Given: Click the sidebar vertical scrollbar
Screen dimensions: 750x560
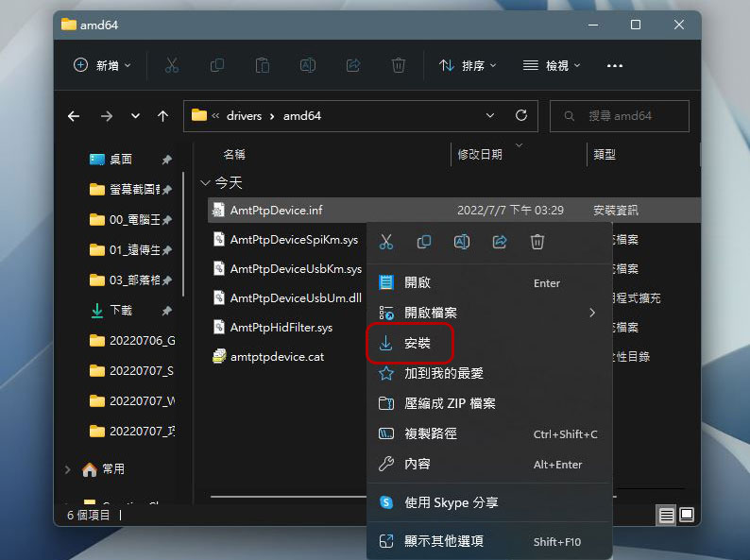Looking at the screenshot, I should pyautogui.click(x=183, y=234).
